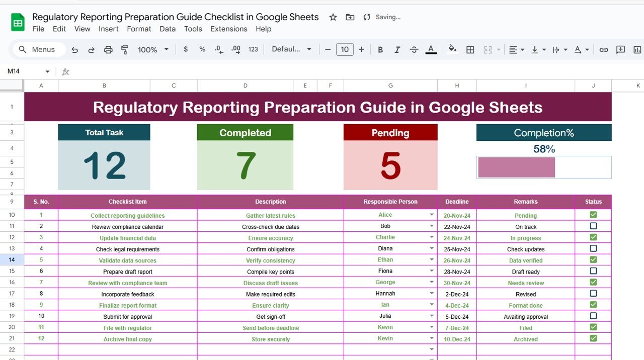The height and width of the screenshot is (360, 644).
Task: Open the fill color paint bucket
Action: coord(452,49)
